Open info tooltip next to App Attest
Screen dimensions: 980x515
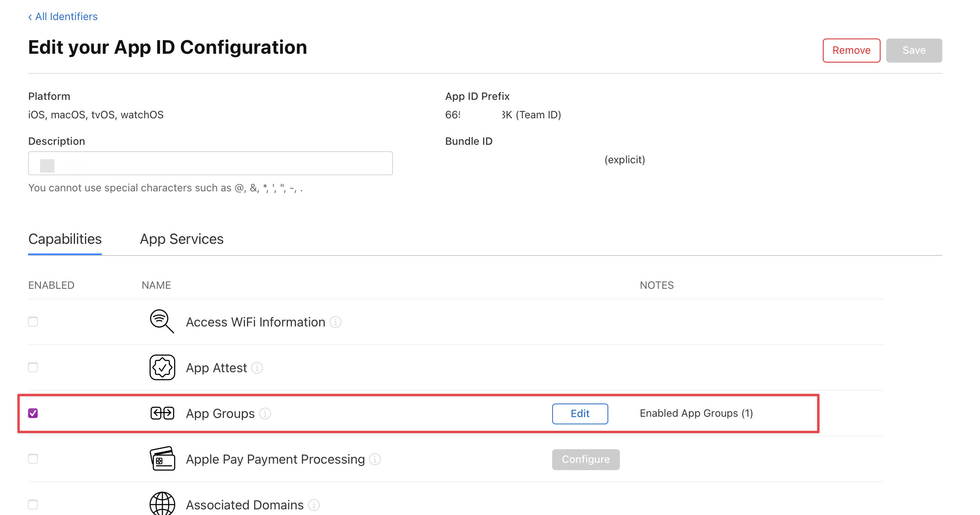coord(257,368)
